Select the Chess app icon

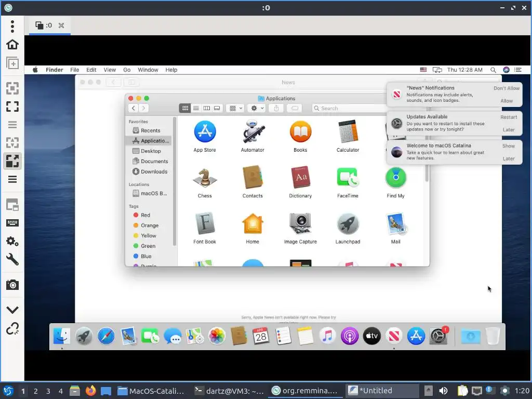(205, 178)
